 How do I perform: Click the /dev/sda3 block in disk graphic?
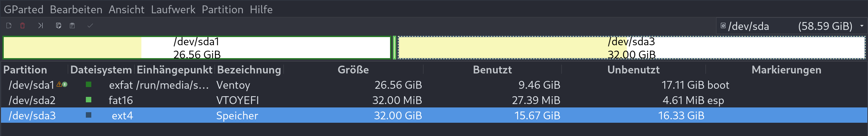coord(632,48)
